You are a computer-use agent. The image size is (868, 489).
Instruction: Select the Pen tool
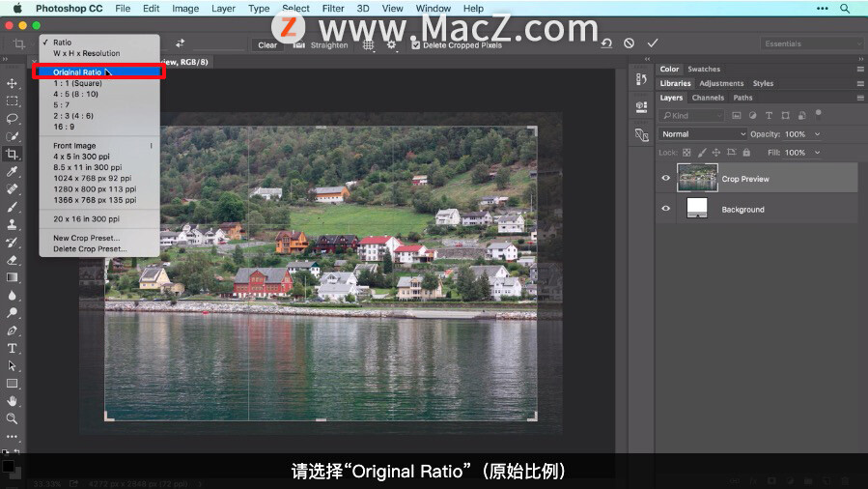[x=12, y=331]
